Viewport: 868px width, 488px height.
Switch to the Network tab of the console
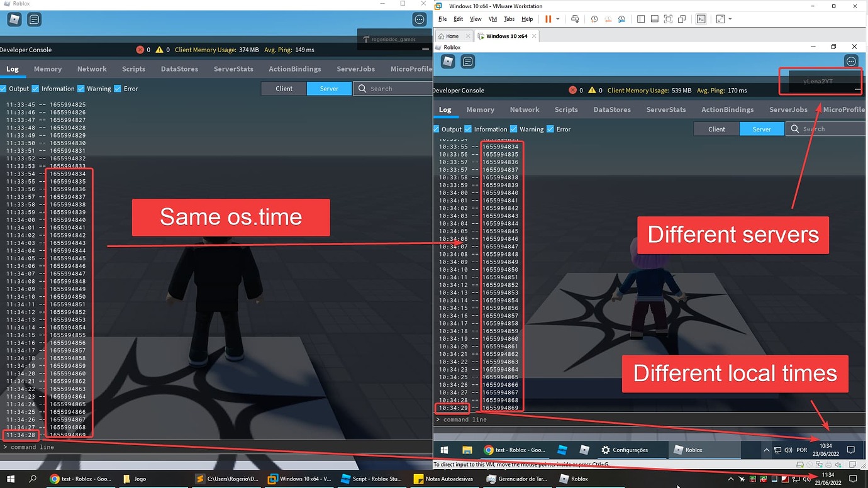point(92,69)
